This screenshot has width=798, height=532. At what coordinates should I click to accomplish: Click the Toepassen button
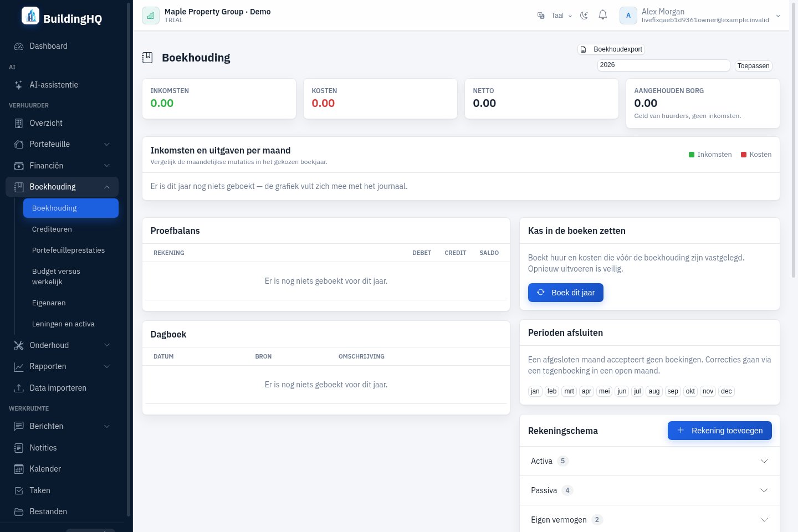(753, 65)
